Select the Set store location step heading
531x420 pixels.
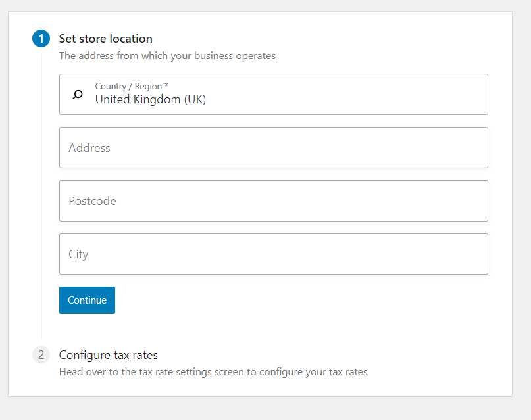[x=106, y=39]
